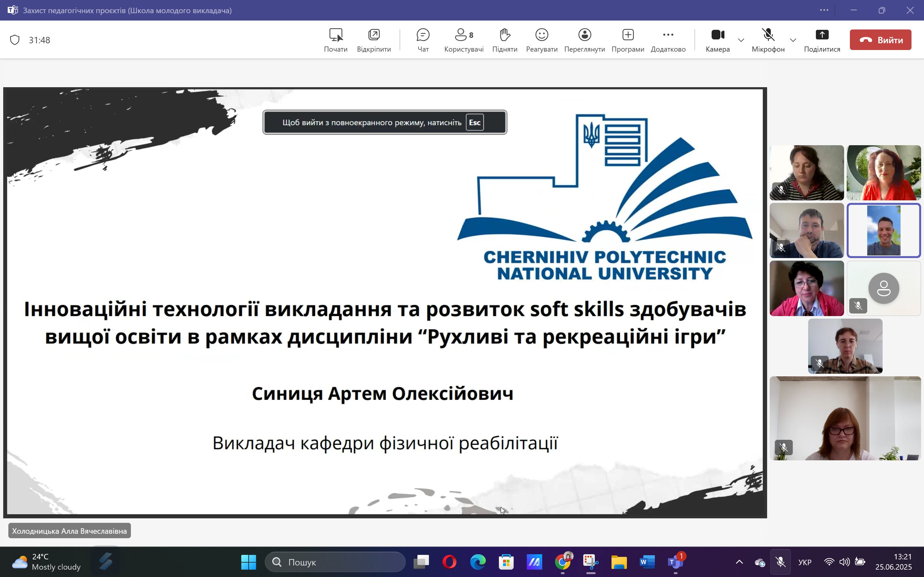Screen dimensions: 924x577
Task: Click Поділитися to share content
Action: click(x=822, y=40)
